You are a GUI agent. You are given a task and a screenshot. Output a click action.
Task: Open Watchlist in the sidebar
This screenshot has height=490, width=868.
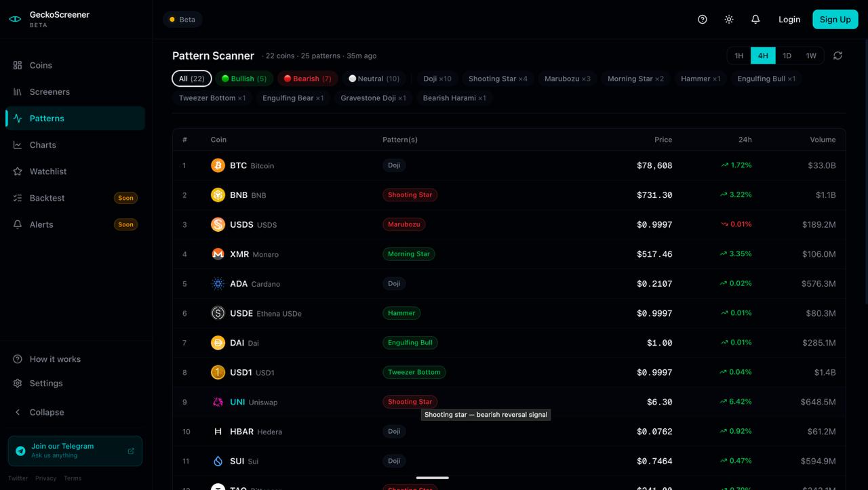click(75, 171)
